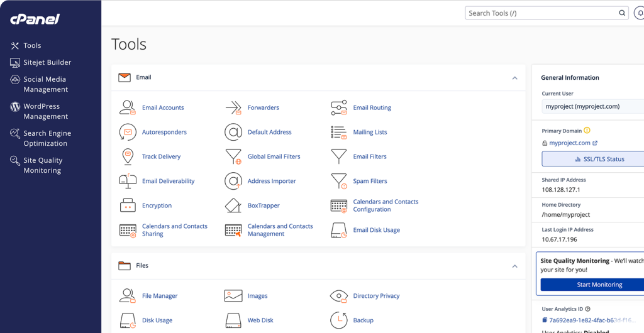Open the Email Accounts icon
Viewport: 644px width, 333px height.
(x=128, y=107)
